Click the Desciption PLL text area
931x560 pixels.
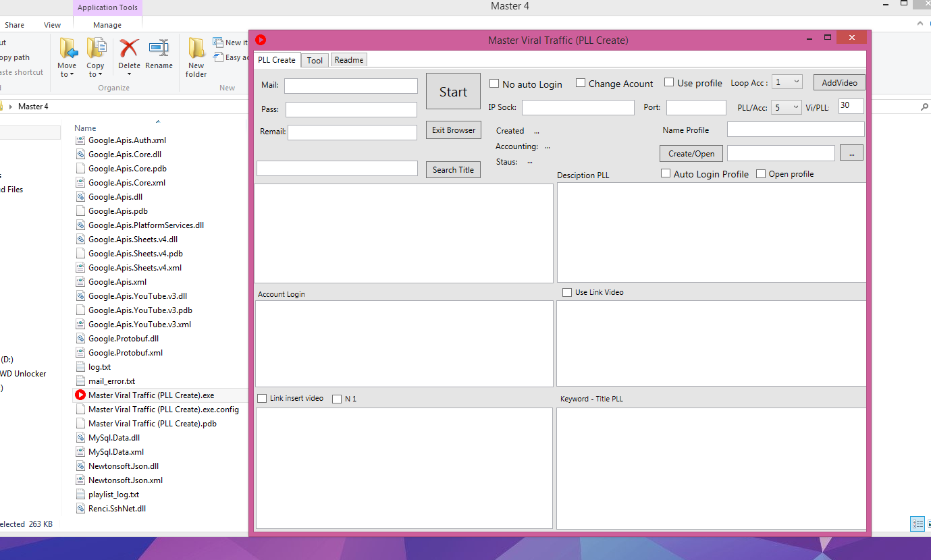711,232
